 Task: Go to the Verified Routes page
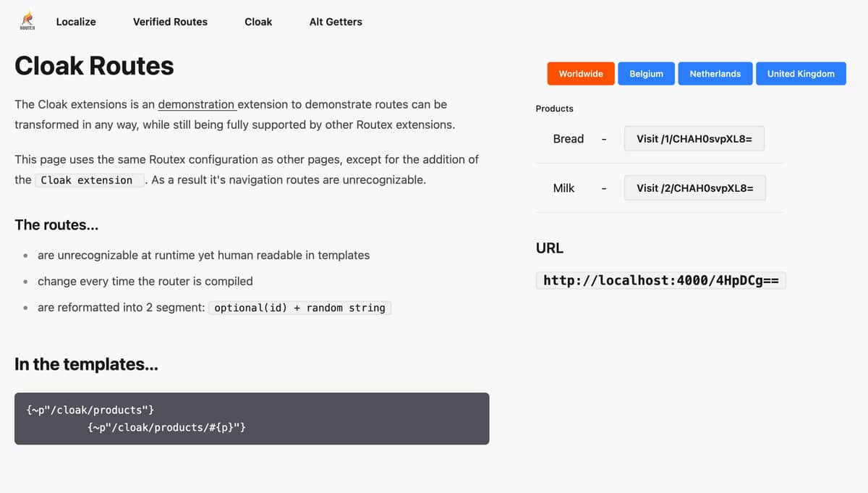click(x=170, y=22)
